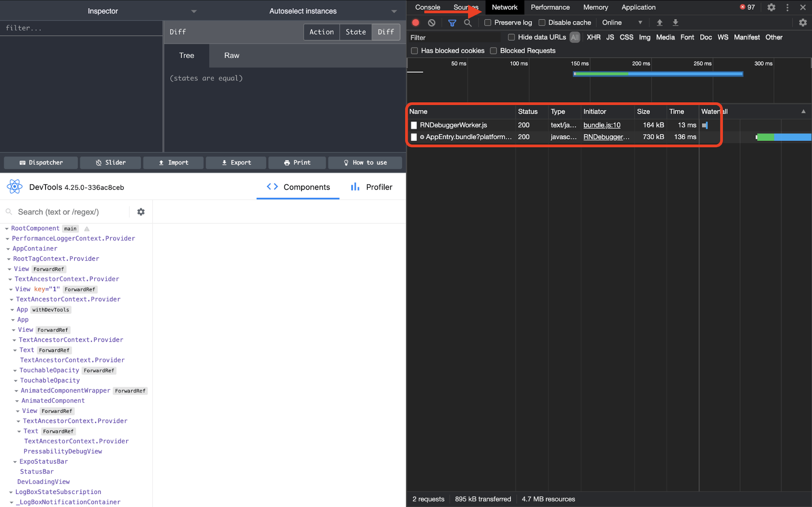Open the bundle.js:10 initiator link
812x507 pixels.
pyautogui.click(x=602, y=125)
